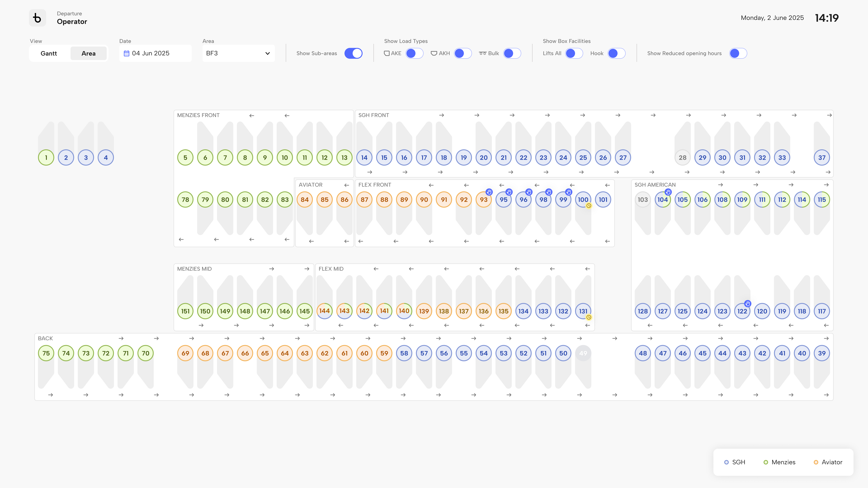Click the Aviator legend entry
The width and height of the screenshot is (868, 488).
click(828, 462)
